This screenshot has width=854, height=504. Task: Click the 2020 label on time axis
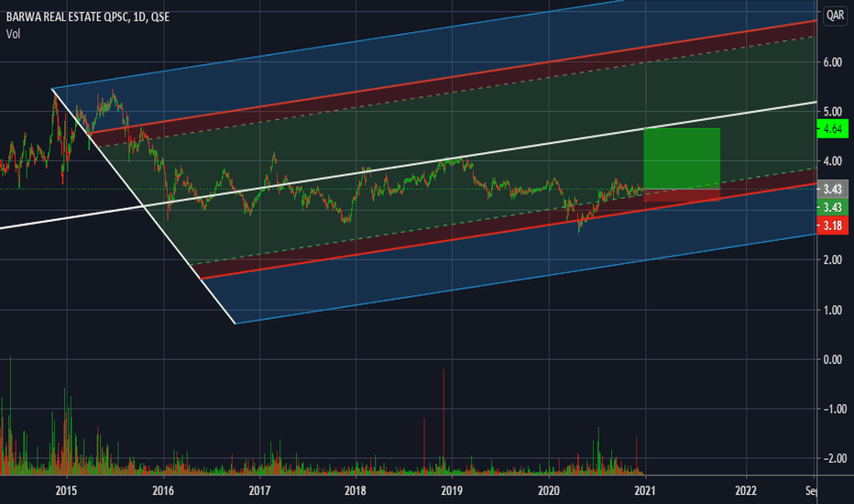(x=549, y=490)
